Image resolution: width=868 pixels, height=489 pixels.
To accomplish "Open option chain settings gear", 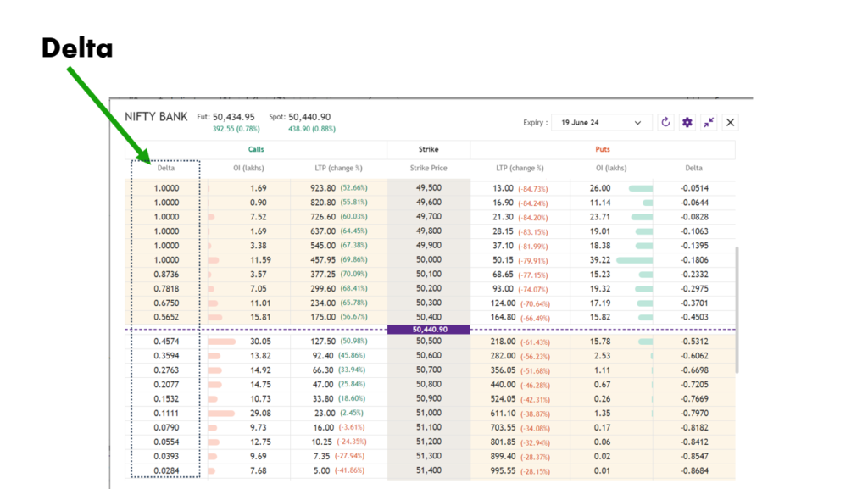I will click(x=687, y=122).
